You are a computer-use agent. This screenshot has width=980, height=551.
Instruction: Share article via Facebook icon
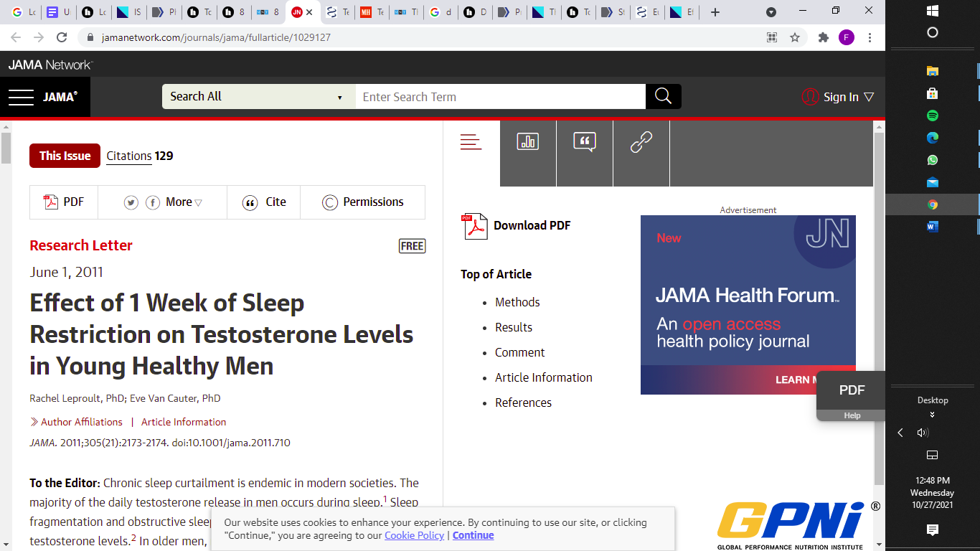point(153,203)
